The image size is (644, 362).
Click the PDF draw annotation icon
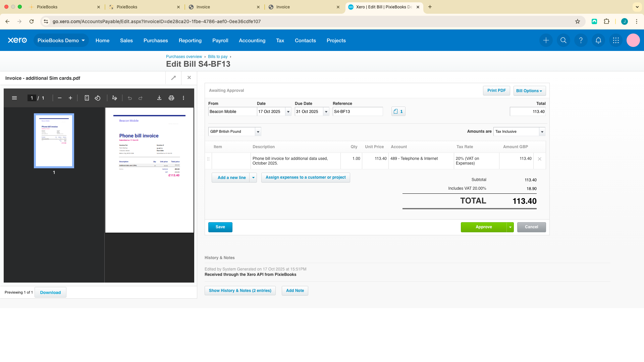coord(114,98)
